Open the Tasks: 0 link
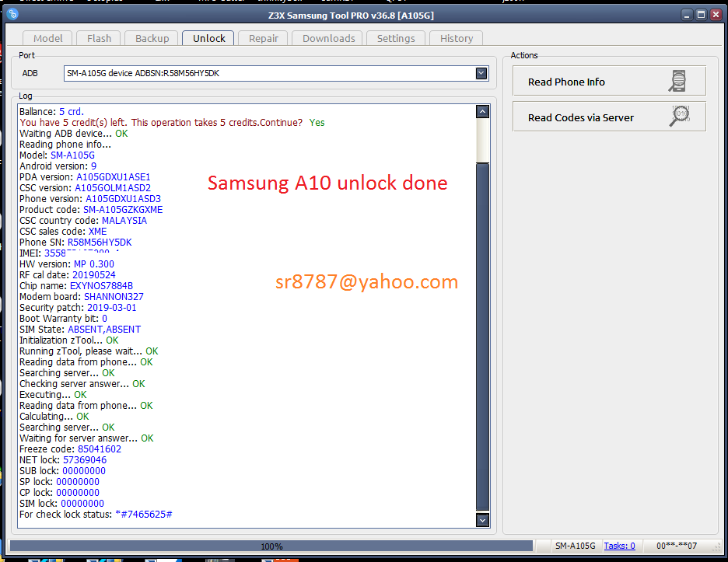Screen dimensions: 728x562 pos(619,546)
